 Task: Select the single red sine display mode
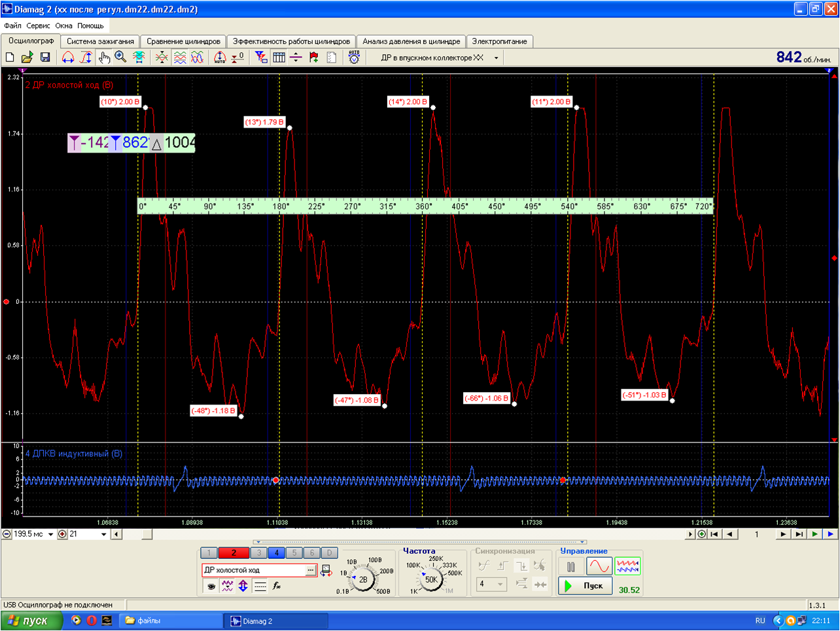tap(599, 566)
